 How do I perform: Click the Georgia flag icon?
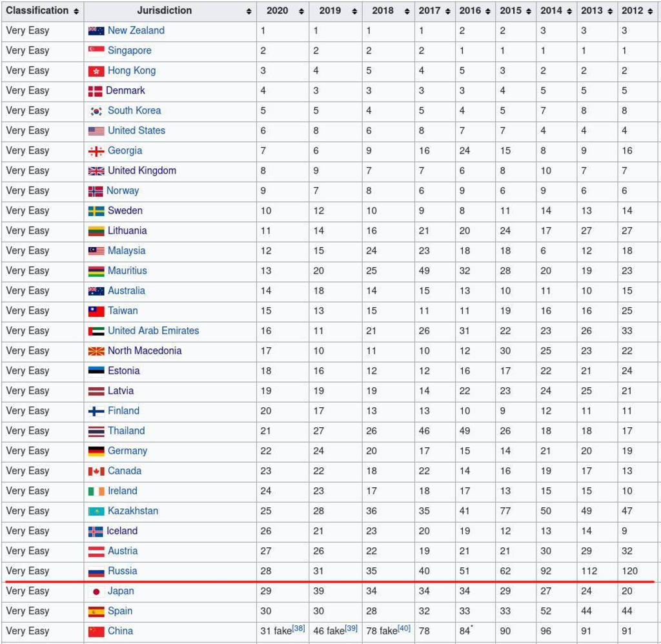tap(96, 151)
